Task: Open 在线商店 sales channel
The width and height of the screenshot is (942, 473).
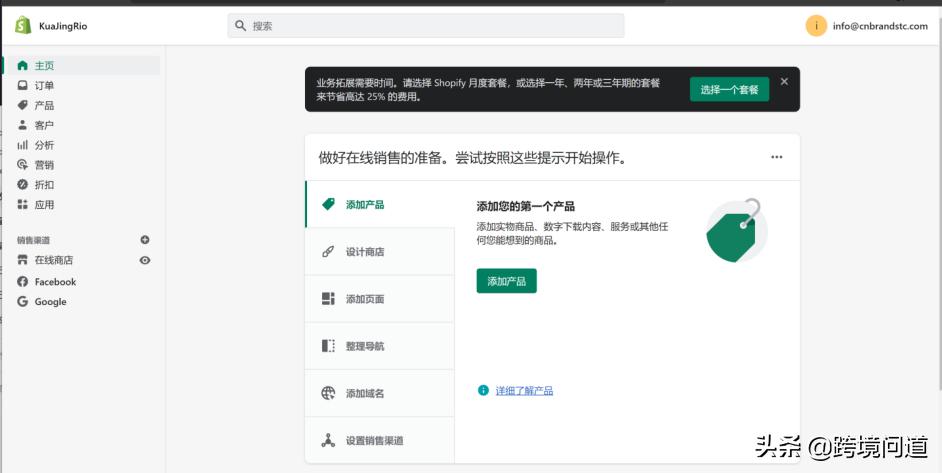Action: [54, 260]
